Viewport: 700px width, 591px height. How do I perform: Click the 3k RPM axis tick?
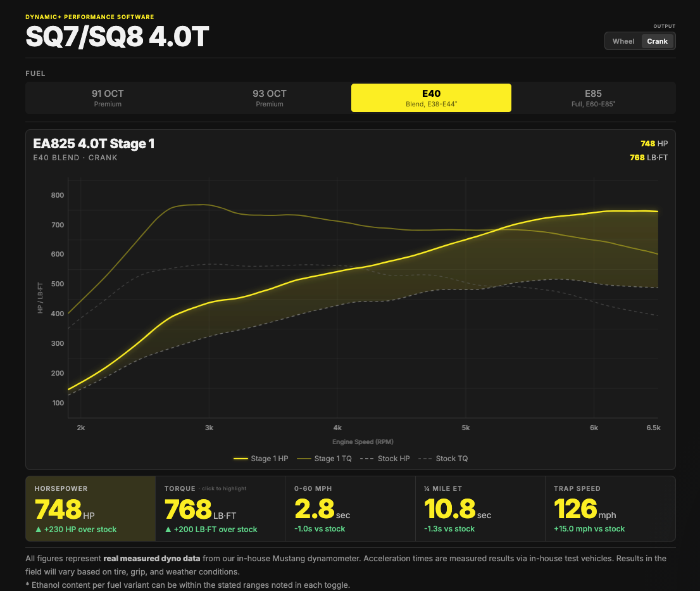[209, 428]
